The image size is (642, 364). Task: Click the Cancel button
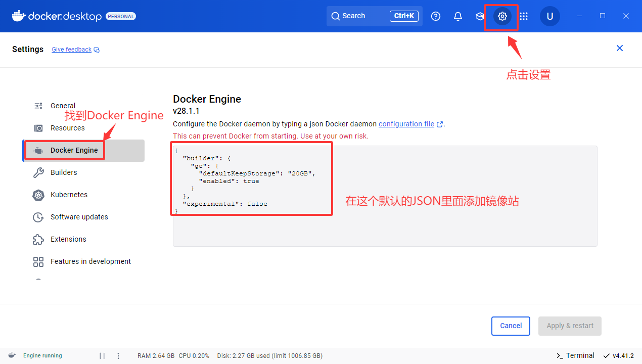click(511, 326)
